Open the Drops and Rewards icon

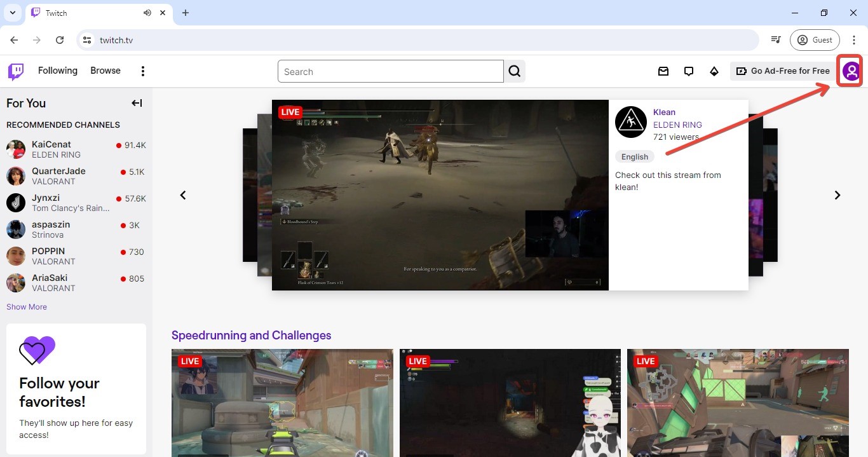coord(714,71)
